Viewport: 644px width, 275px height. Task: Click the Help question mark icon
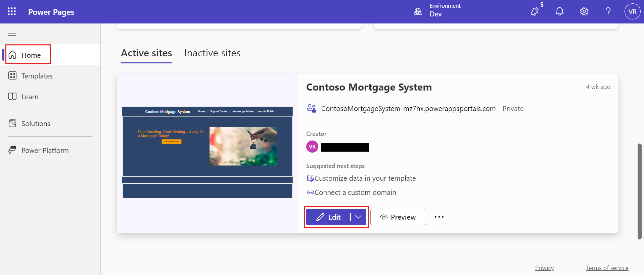608,11
